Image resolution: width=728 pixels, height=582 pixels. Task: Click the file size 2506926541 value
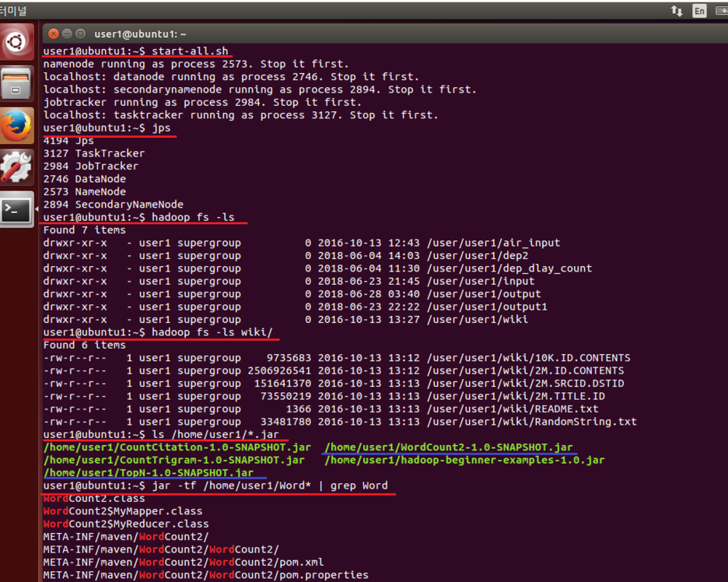pyautogui.click(x=279, y=370)
